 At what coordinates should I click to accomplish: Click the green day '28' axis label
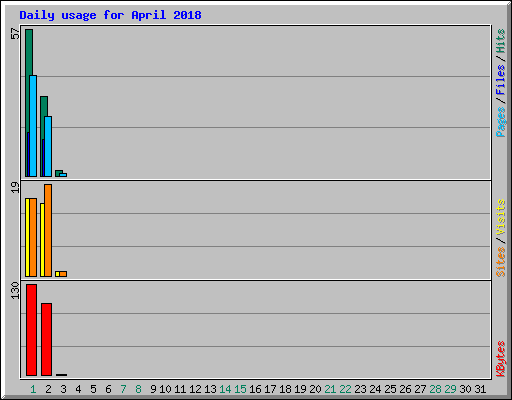[435, 389]
